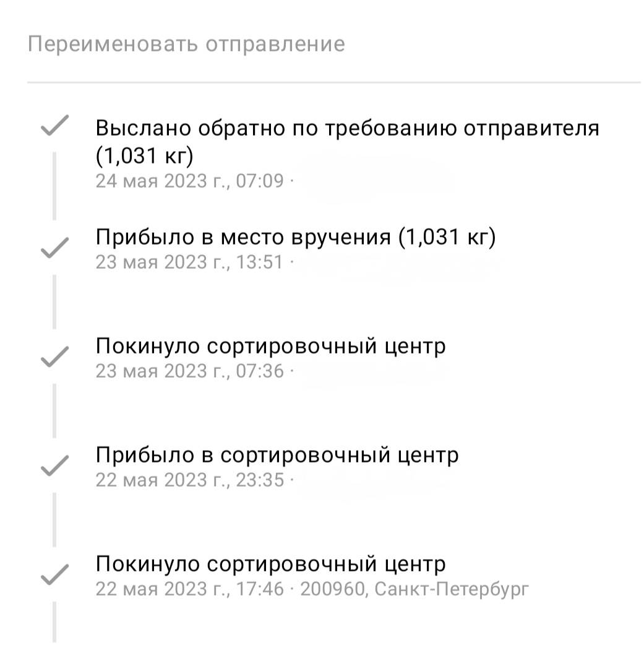Click the timestamp '22 мая 2023 г., 23:35'
The image size is (644, 663).
[190, 480]
